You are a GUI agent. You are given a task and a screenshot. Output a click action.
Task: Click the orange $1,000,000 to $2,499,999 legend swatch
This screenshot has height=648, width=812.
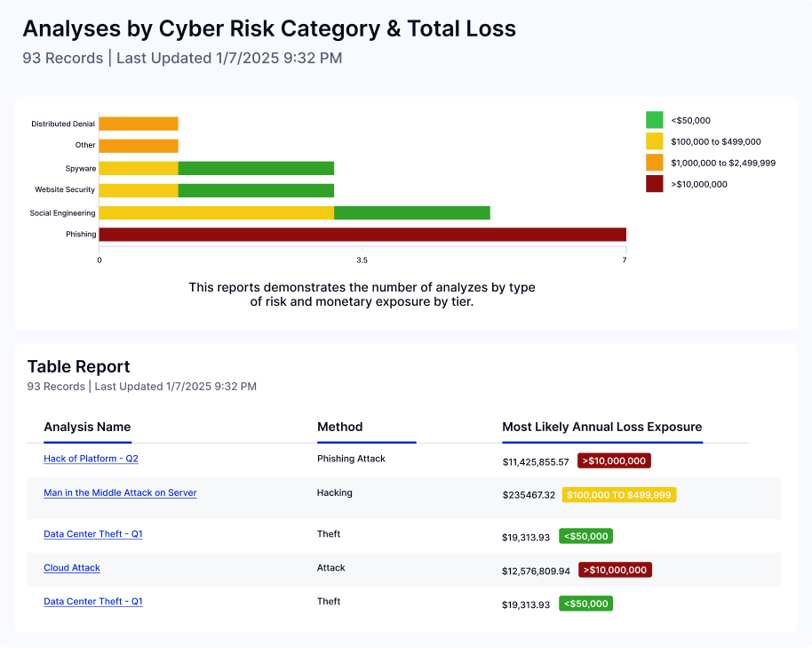(x=655, y=163)
